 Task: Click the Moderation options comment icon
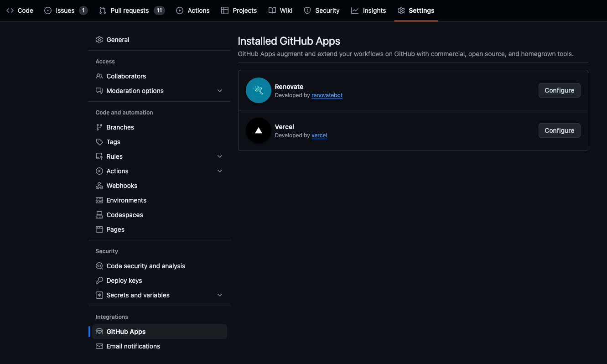click(x=99, y=91)
